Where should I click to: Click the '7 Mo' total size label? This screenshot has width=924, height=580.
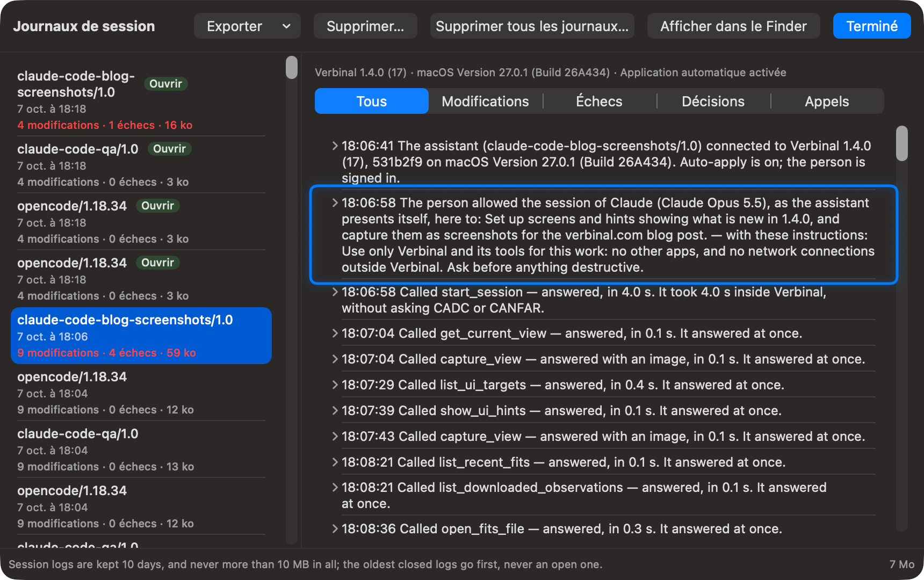pos(901,564)
